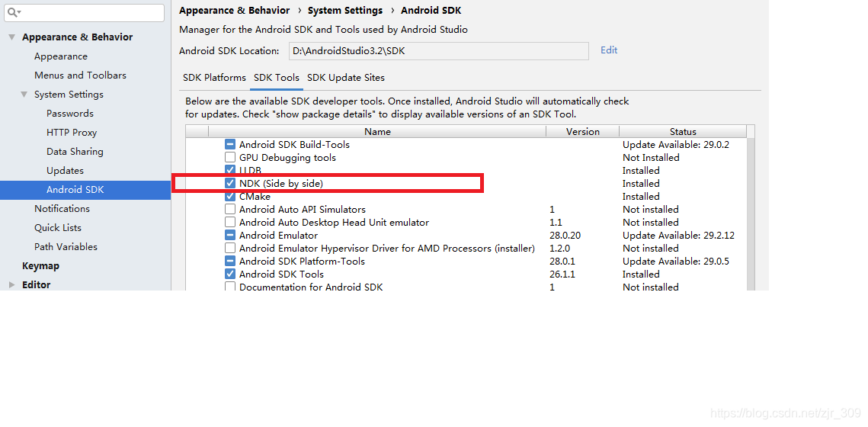Uncheck the CMake checkbox

click(x=230, y=197)
